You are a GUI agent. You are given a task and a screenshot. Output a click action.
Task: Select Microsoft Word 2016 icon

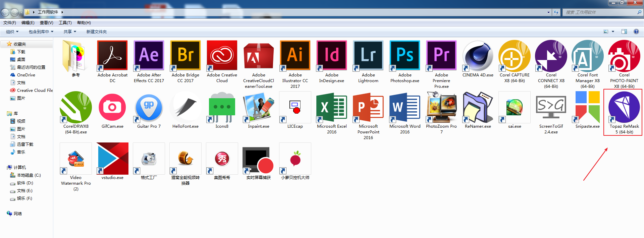pos(405,107)
